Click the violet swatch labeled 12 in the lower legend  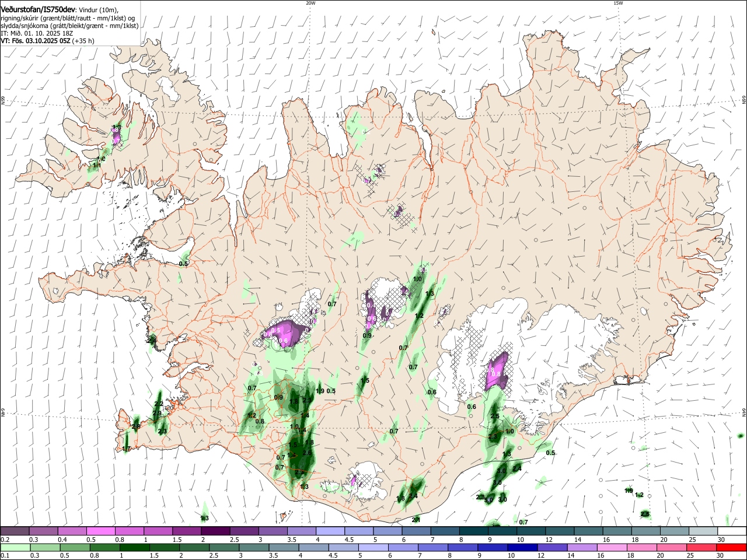[x=552, y=547]
